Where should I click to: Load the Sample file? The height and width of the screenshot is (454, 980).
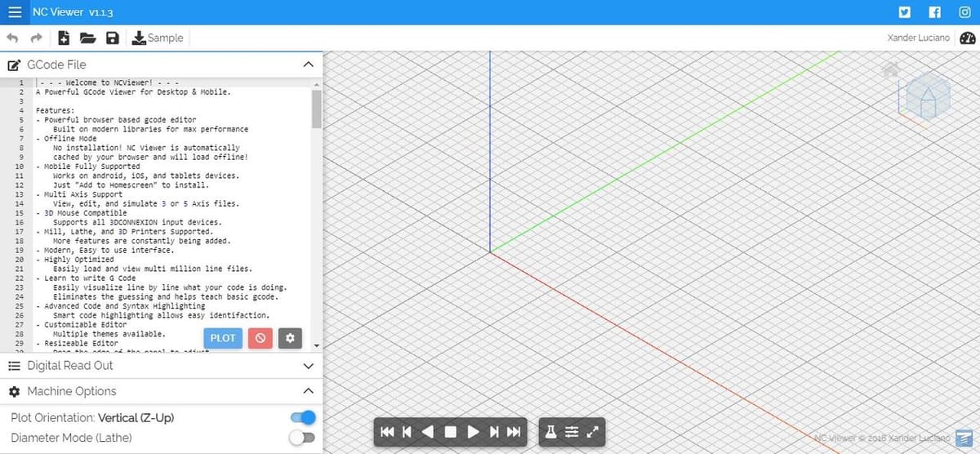pos(158,38)
